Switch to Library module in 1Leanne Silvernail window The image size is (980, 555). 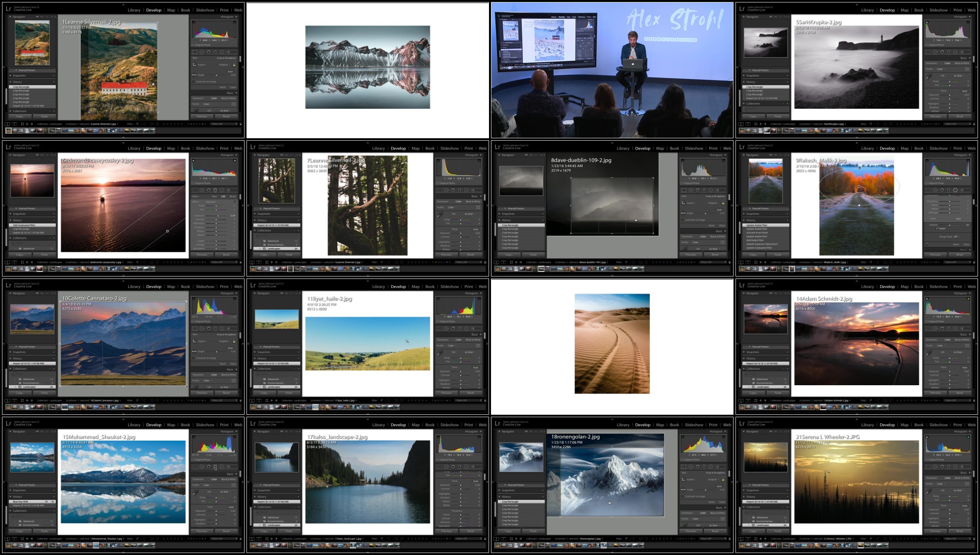pos(134,10)
